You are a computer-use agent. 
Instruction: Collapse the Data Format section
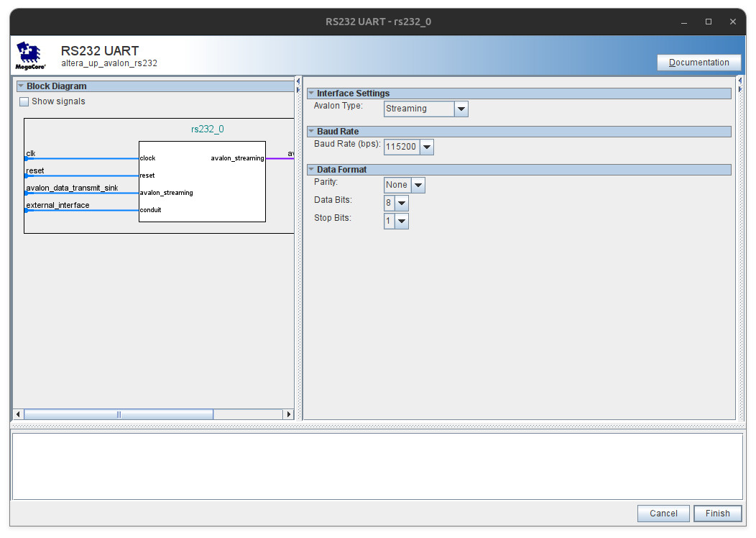point(311,170)
